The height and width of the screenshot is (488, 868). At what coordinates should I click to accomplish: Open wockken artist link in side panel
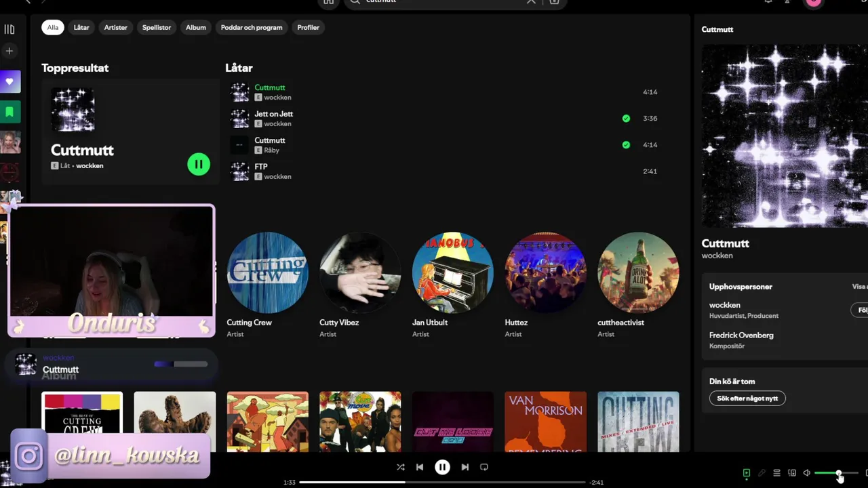point(717,256)
